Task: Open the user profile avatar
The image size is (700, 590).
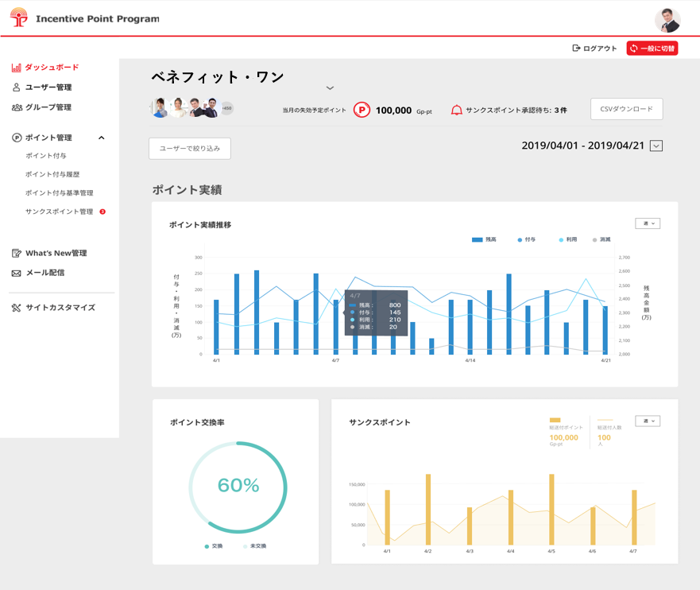Action: pos(667,20)
